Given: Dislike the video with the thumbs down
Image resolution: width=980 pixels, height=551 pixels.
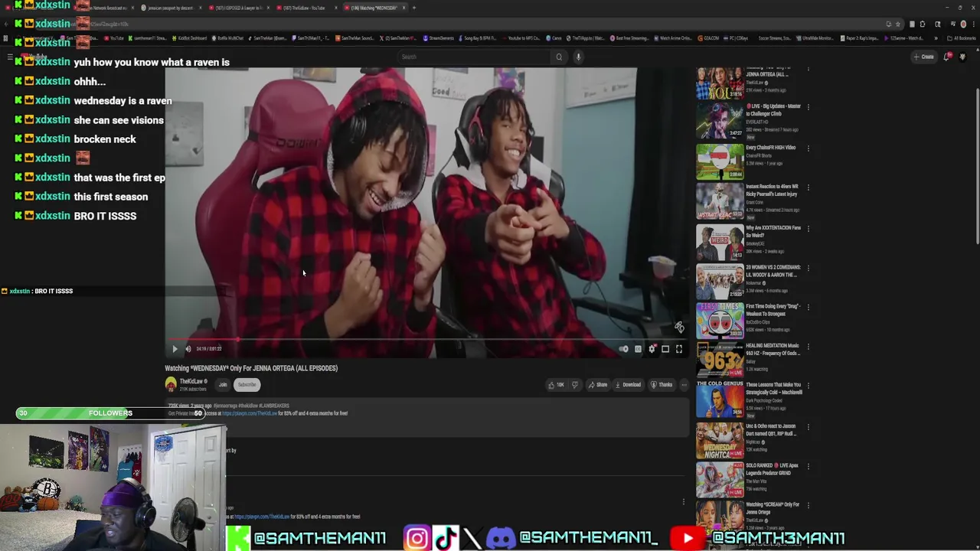Looking at the screenshot, I should pyautogui.click(x=575, y=385).
